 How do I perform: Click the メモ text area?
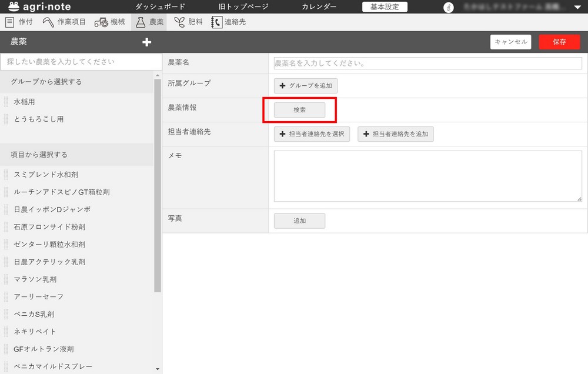click(x=427, y=176)
